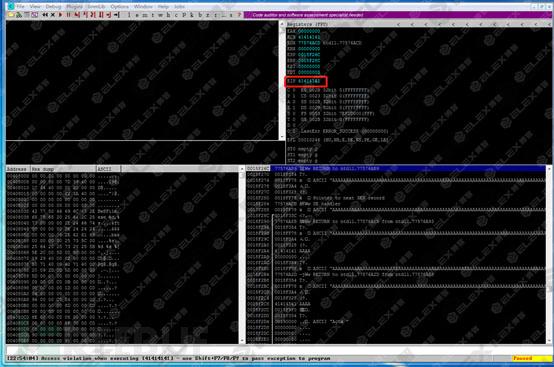Open the Options menu

[119, 7]
